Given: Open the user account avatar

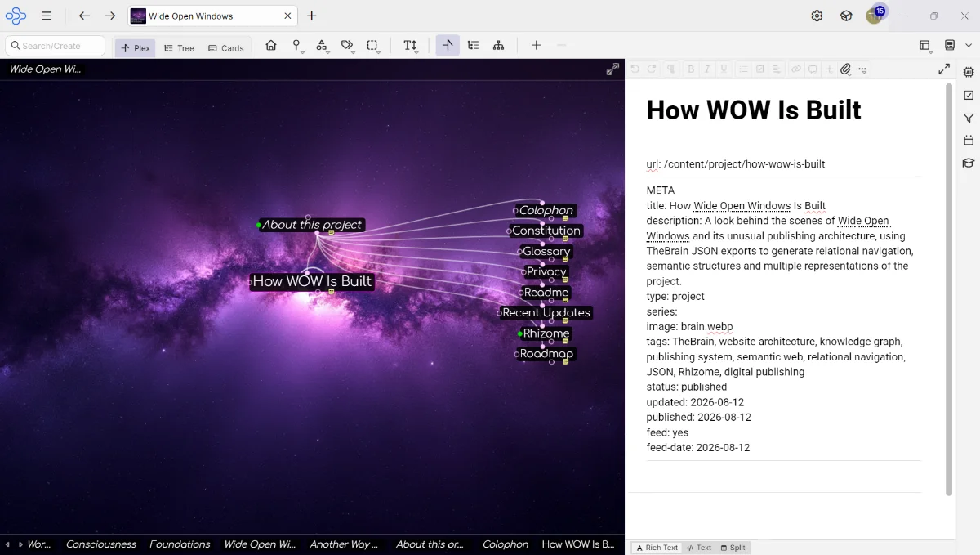Looking at the screenshot, I should click(874, 16).
